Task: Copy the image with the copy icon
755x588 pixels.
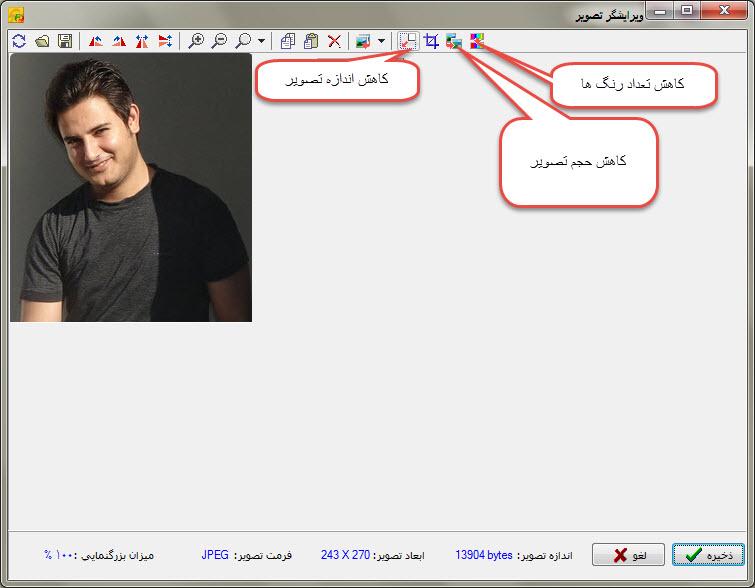Action: tap(288, 41)
